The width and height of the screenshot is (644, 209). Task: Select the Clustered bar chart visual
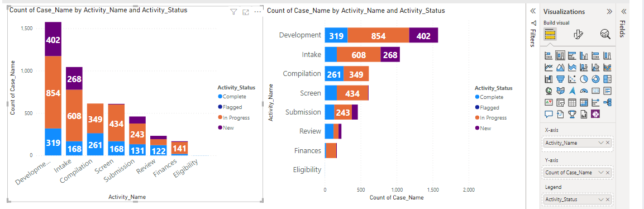[x=571, y=55]
